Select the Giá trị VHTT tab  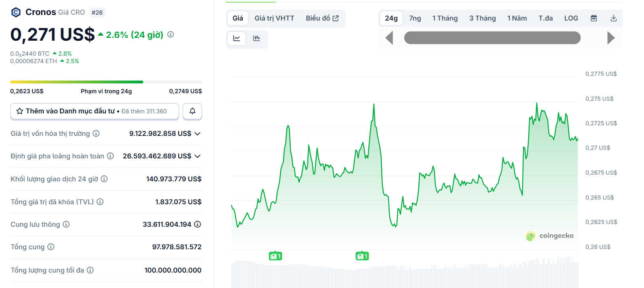[x=274, y=18]
